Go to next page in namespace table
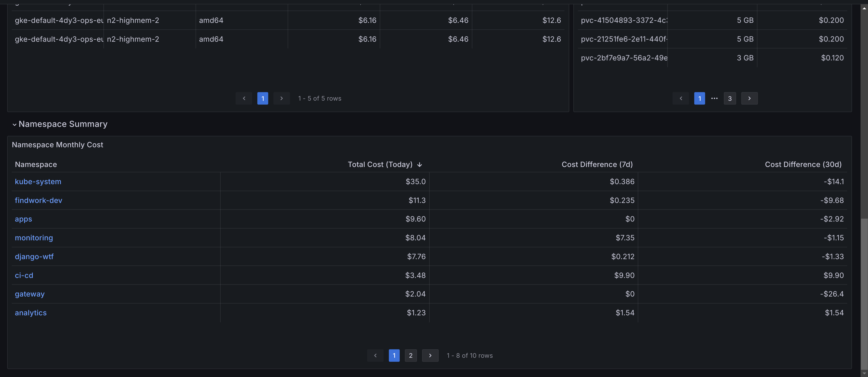 coord(430,355)
